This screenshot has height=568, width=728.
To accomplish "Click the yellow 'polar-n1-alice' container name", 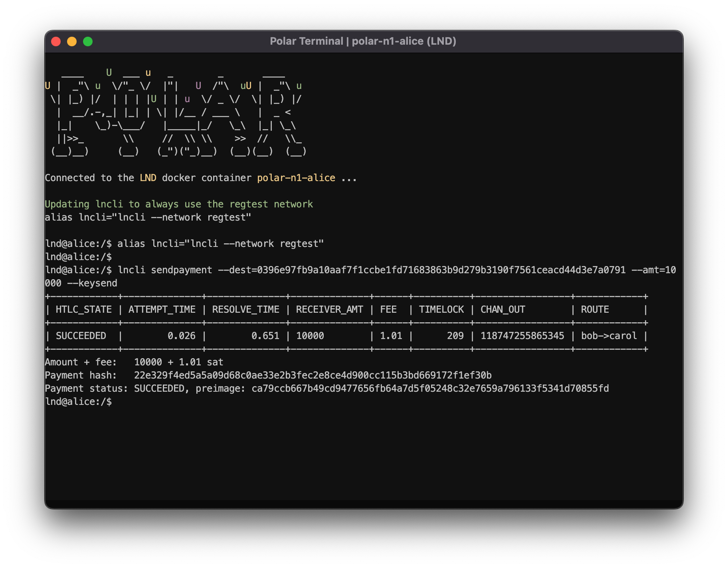I will tap(296, 178).
